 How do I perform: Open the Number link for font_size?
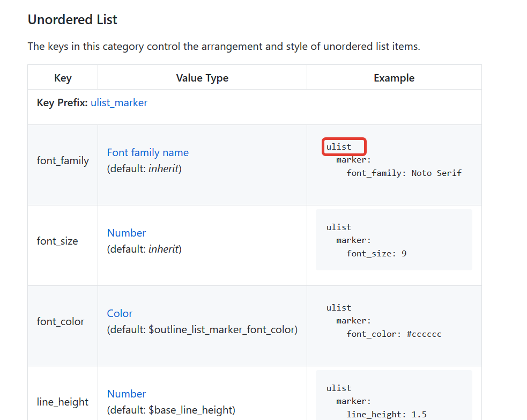(127, 233)
